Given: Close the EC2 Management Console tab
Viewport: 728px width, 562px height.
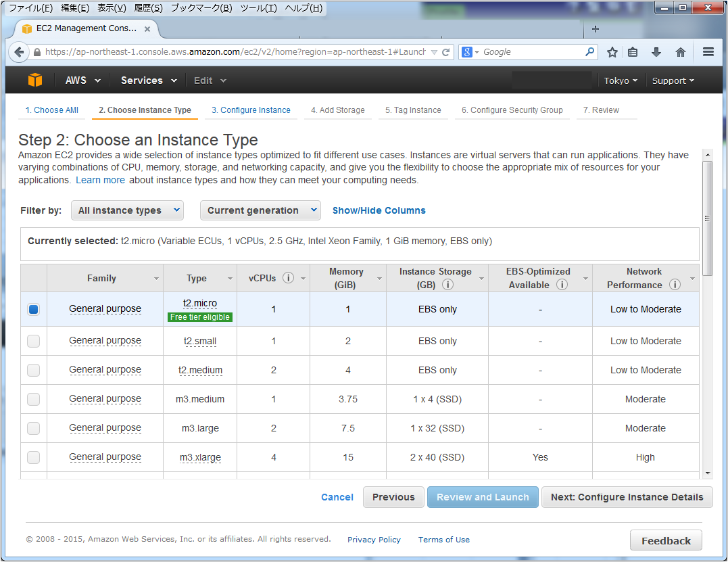Looking at the screenshot, I should (147, 29).
